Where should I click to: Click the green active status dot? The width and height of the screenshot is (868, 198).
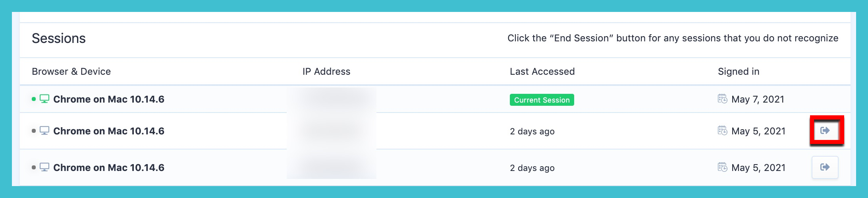point(34,99)
